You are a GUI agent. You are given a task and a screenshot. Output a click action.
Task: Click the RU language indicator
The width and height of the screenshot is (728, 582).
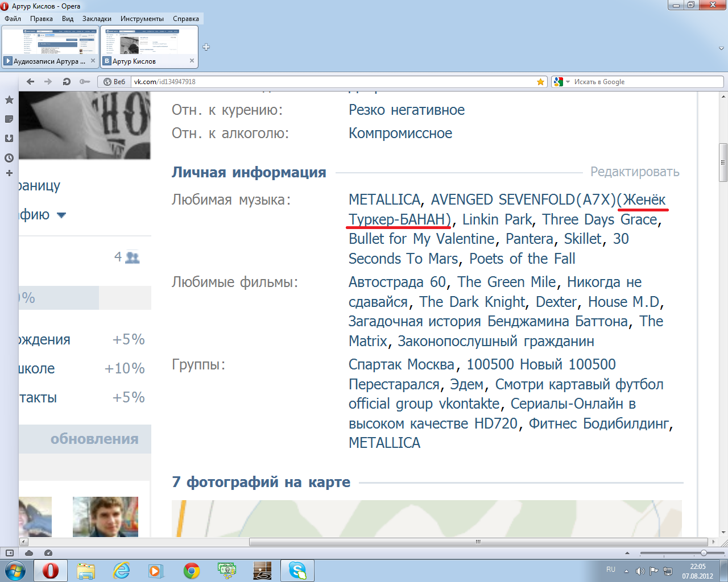(x=611, y=569)
